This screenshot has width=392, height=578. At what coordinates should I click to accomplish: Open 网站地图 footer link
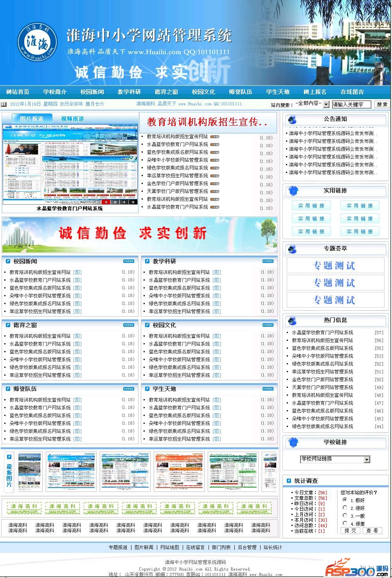point(170,547)
